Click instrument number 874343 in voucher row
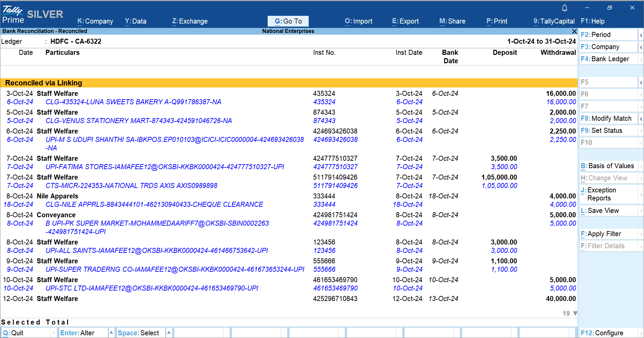Viewport: 644px width, 338px height. (324, 112)
